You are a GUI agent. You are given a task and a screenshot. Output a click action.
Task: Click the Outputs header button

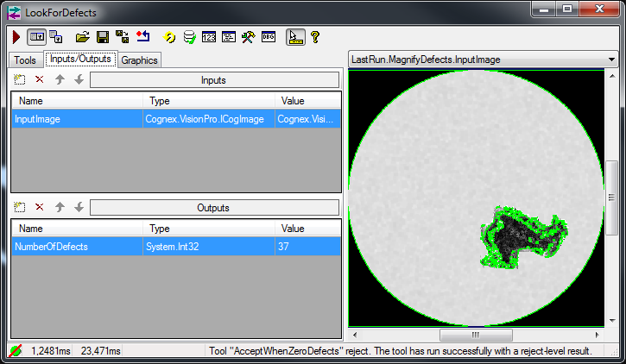(x=214, y=207)
